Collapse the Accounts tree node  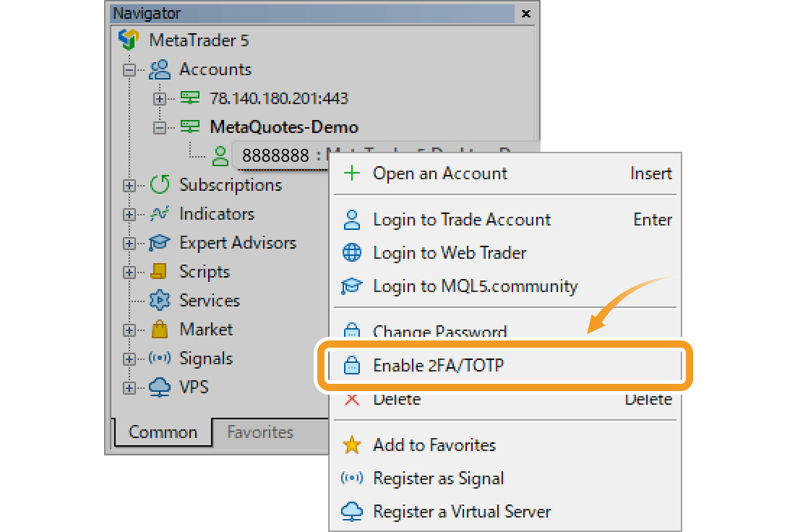click(x=129, y=69)
